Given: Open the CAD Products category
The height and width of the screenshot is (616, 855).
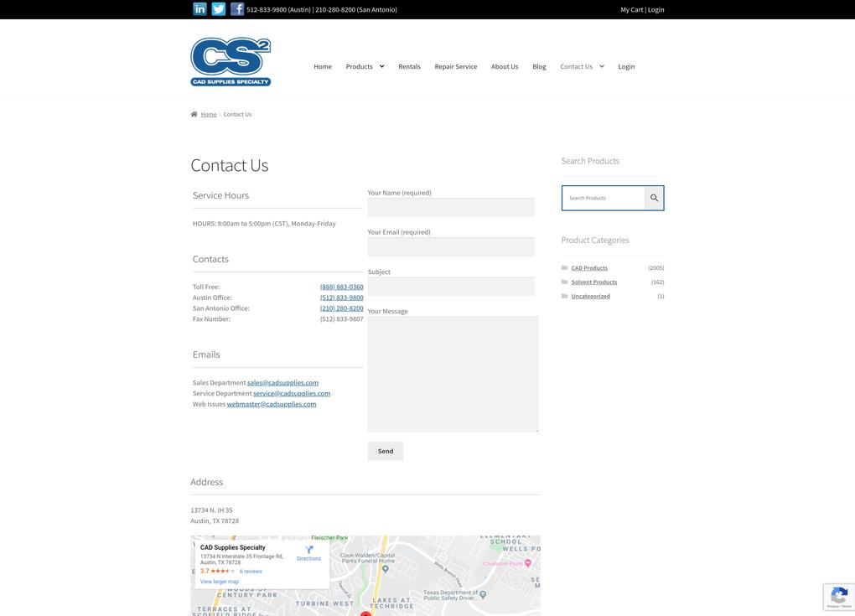Looking at the screenshot, I should 589,267.
